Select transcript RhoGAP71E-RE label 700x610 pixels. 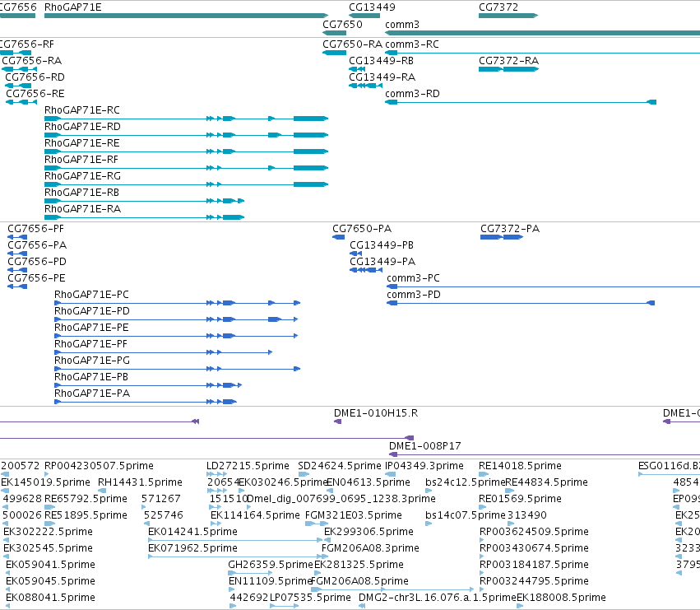[82, 143]
